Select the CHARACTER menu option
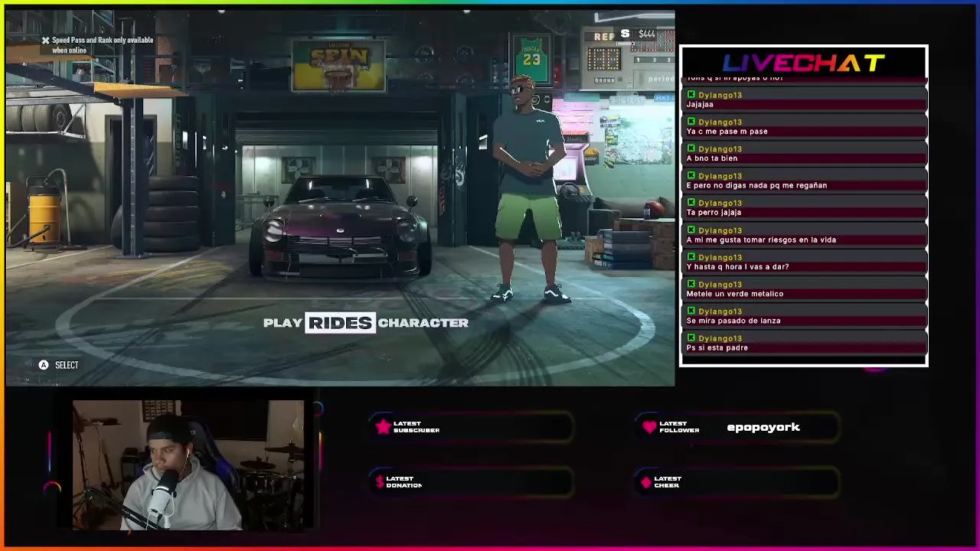 (423, 323)
